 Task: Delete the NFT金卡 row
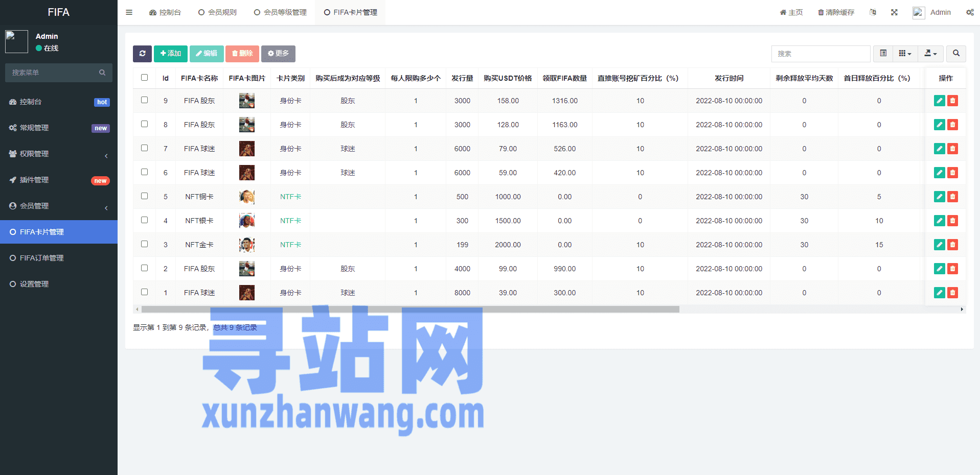coord(952,245)
